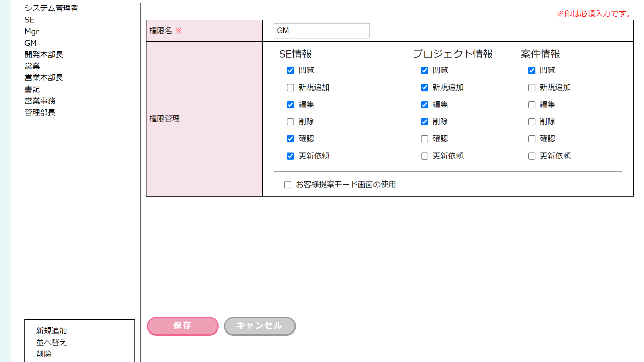The width and height of the screenshot is (644, 362).
Task: Click the キャンセル button
Action: [260, 326]
